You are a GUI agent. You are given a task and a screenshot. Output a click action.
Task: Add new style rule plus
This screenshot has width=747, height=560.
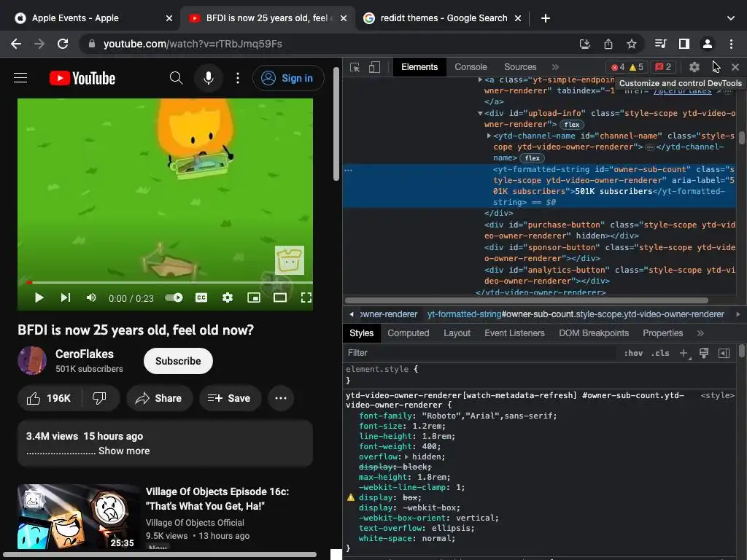[x=684, y=353]
